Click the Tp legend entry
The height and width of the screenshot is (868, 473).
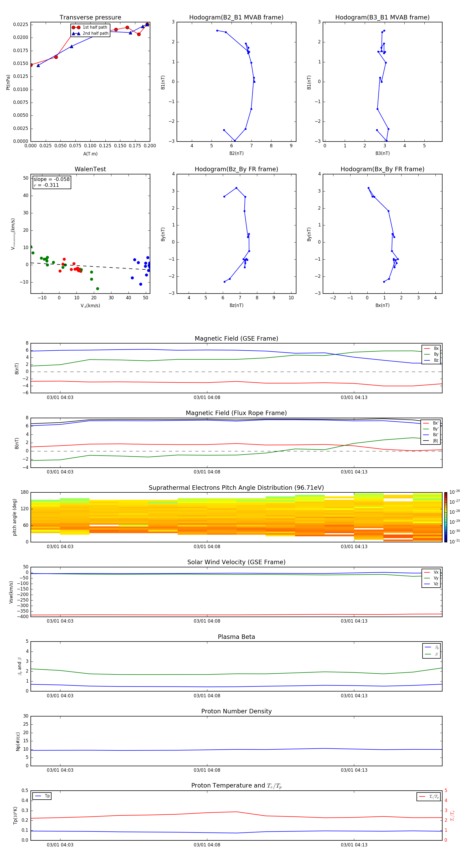42,796
